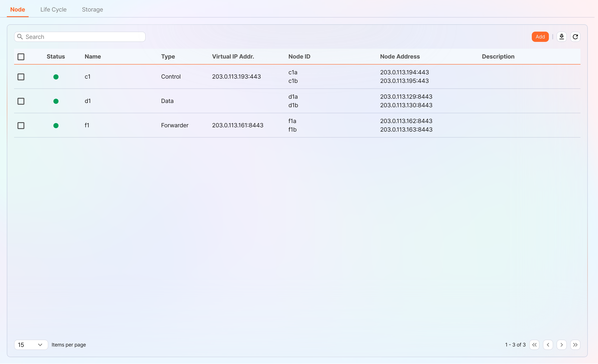Click green status dot for d1
This screenshot has height=364, width=598.
coord(56,101)
